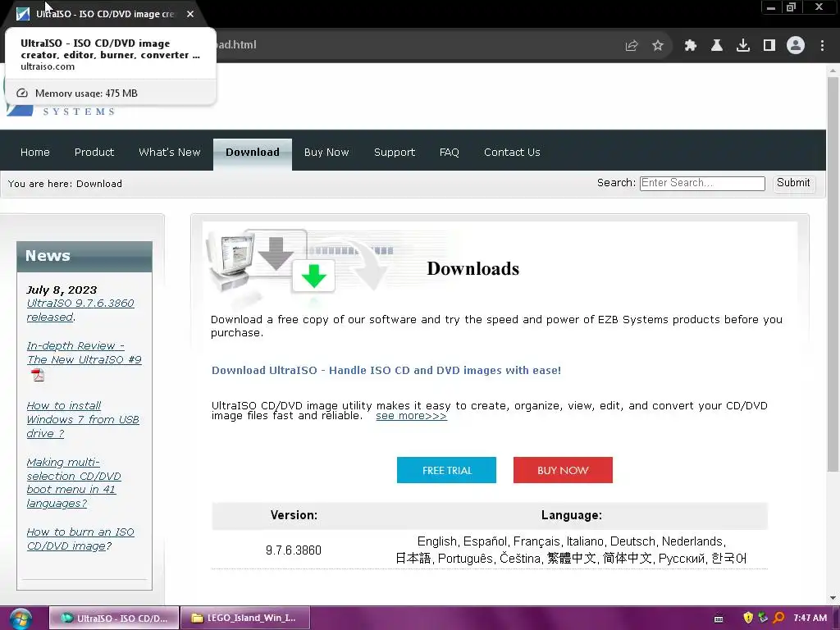Click the July 8, 2023 news date
The width and height of the screenshot is (840, 630).
(x=62, y=290)
